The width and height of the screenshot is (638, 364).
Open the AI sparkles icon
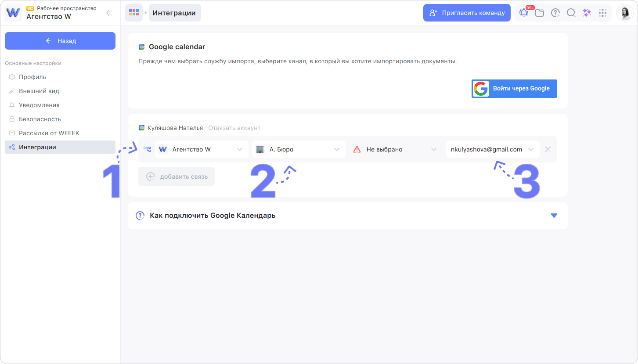[x=587, y=13]
